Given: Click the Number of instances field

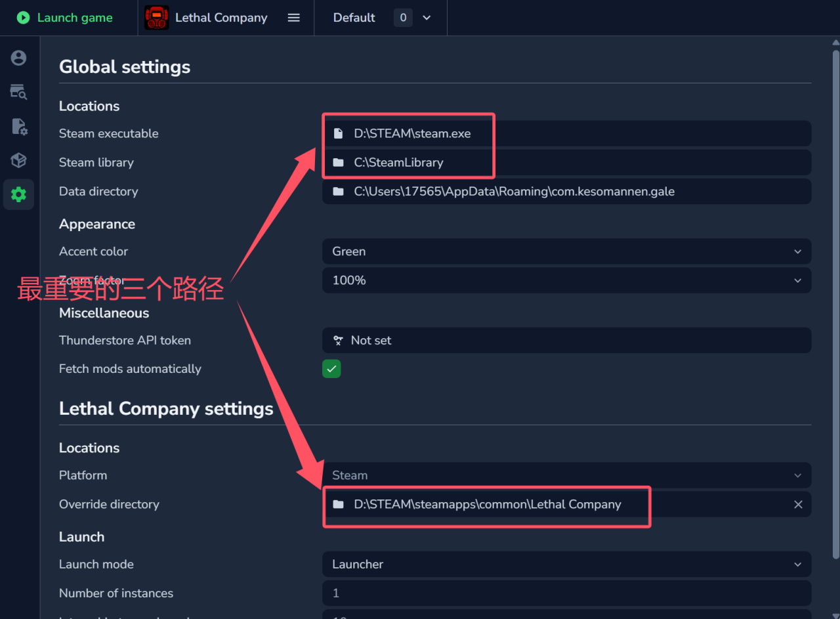Looking at the screenshot, I should click(566, 593).
